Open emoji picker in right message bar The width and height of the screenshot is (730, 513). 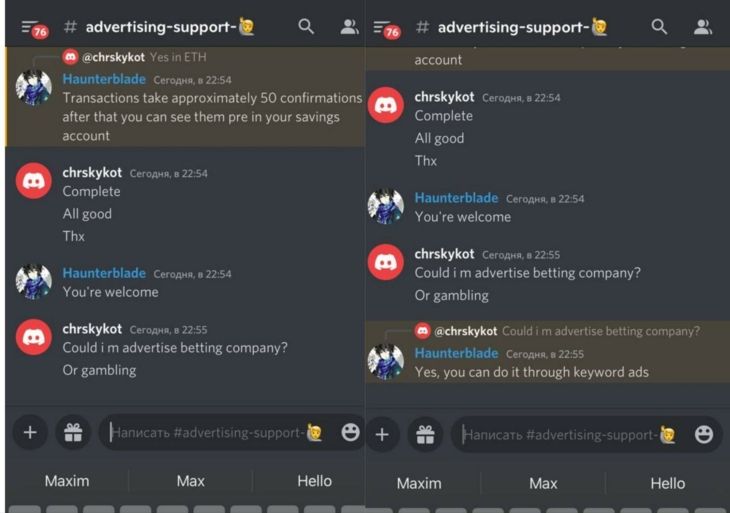(703, 435)
